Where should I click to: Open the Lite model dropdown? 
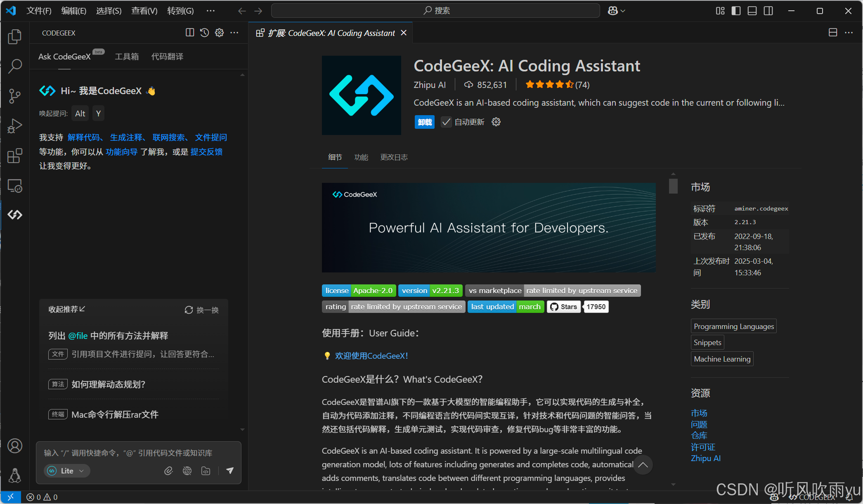[67, 471]
